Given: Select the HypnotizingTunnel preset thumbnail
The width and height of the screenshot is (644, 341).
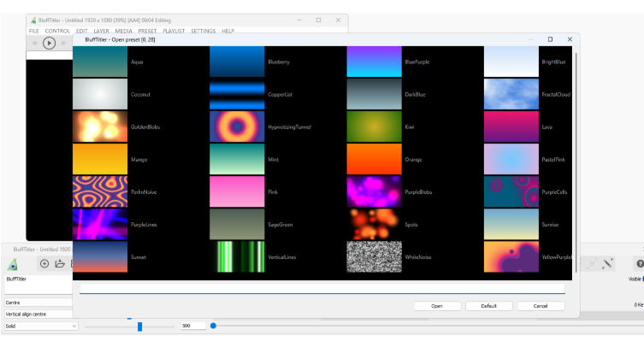Looking at the screenshot, I should click(x=237, y=126).
